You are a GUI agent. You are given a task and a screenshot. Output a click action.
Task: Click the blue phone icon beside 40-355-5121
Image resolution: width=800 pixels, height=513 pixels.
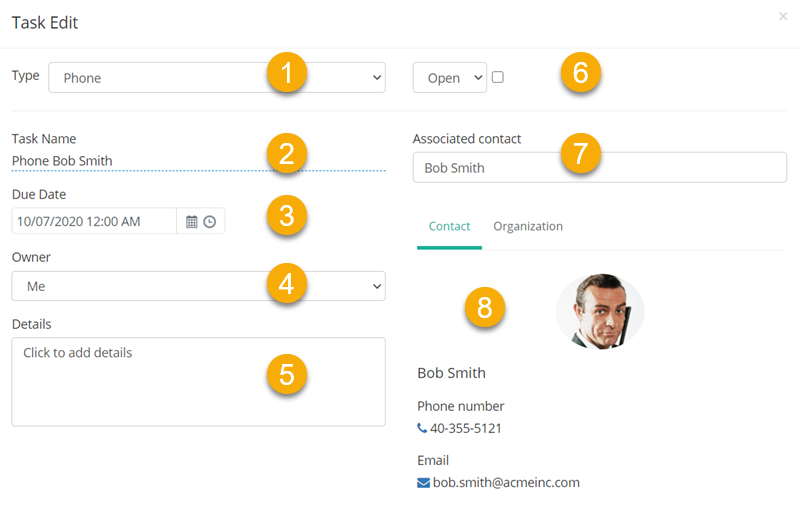point(422,428)
